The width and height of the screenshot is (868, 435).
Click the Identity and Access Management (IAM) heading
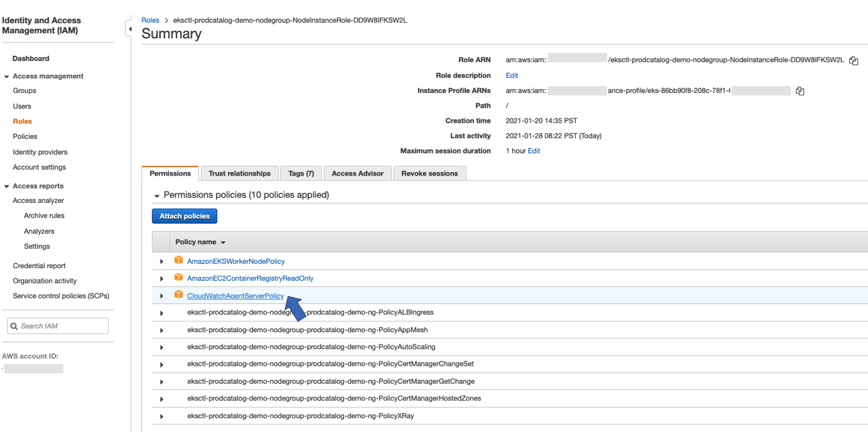pos(41,26)
